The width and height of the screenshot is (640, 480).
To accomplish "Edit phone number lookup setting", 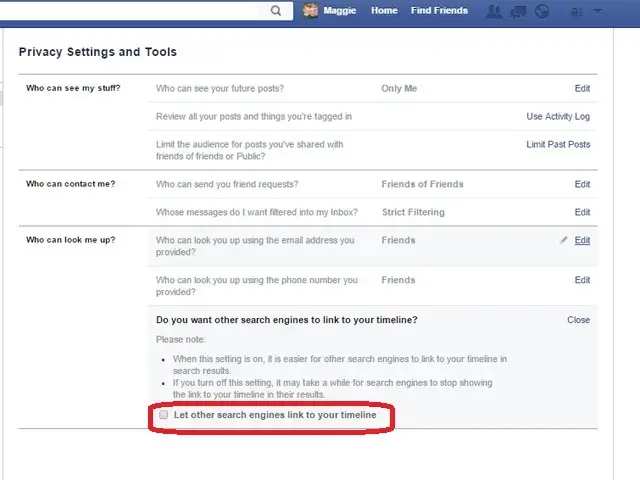I will click(582, 281).
